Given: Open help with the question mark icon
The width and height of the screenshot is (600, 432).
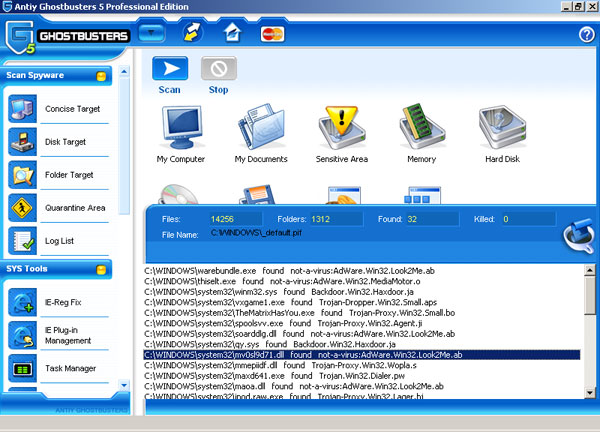Looking at the screenshot, I should [586, 35].
